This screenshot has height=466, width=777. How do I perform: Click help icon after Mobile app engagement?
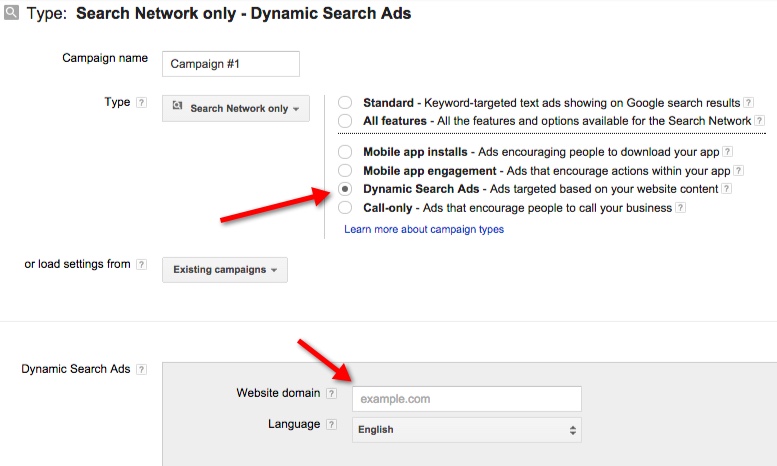coord(736,171)
